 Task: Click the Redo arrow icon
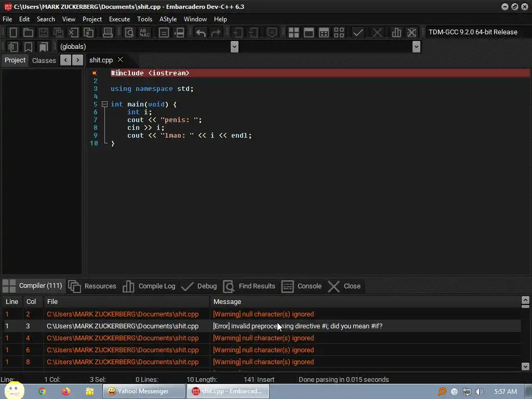(x=216, y=33)
